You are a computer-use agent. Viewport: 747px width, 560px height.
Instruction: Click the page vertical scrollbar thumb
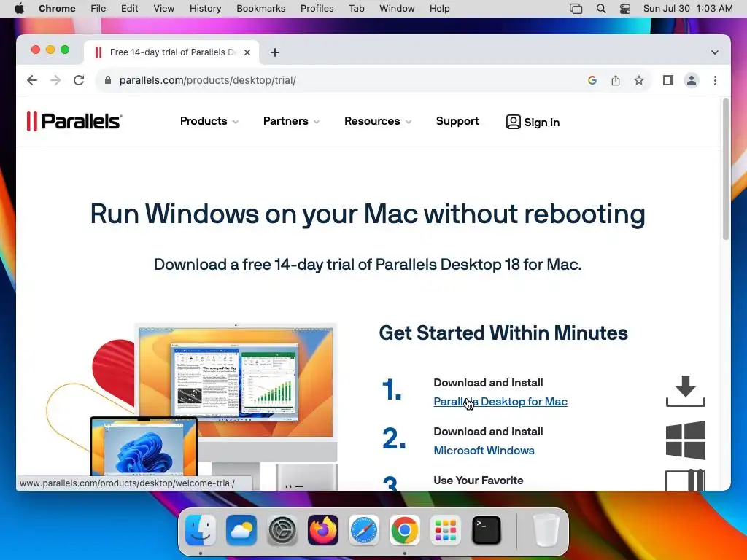pyautogui.click(x=726, y=169)
